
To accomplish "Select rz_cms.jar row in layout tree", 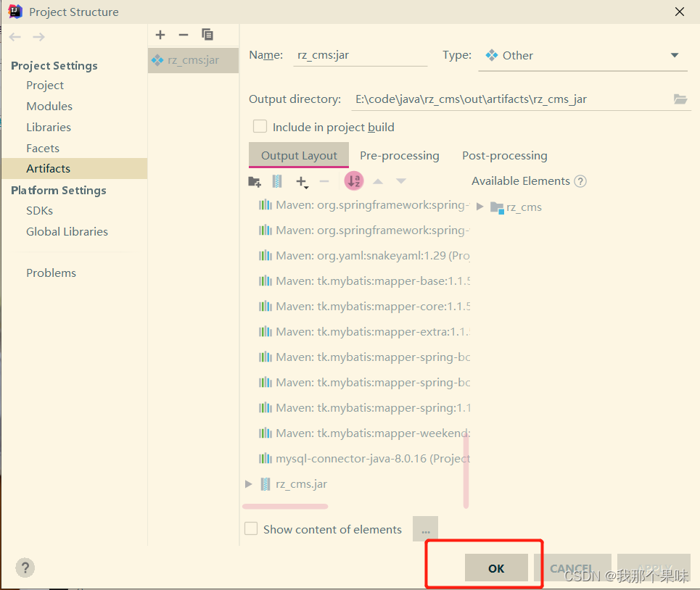I will pos(294,484).
